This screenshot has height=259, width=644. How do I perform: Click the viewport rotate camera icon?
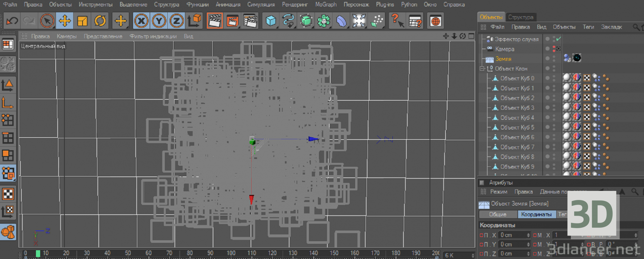pos(463,36)
